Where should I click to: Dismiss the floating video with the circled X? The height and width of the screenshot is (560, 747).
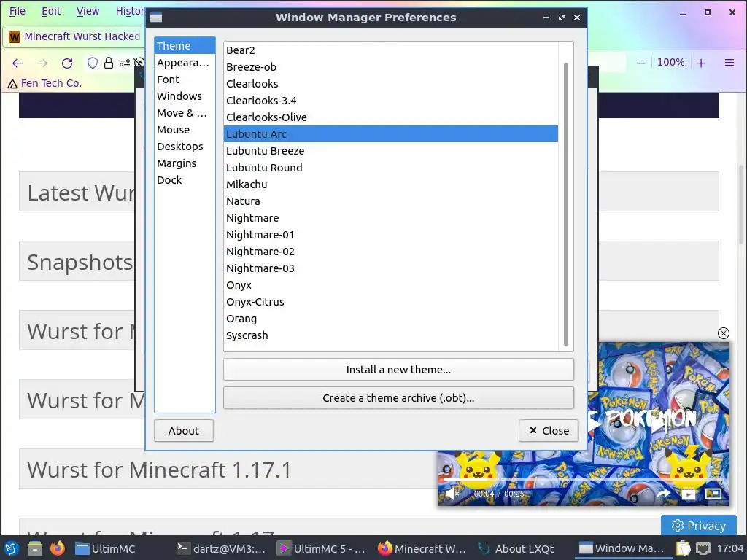723,333
